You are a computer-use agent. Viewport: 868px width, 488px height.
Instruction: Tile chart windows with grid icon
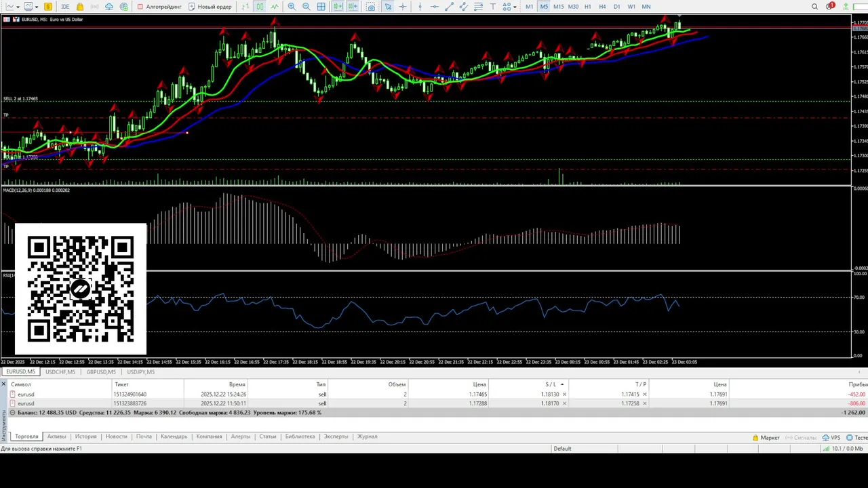coord(321,7)
